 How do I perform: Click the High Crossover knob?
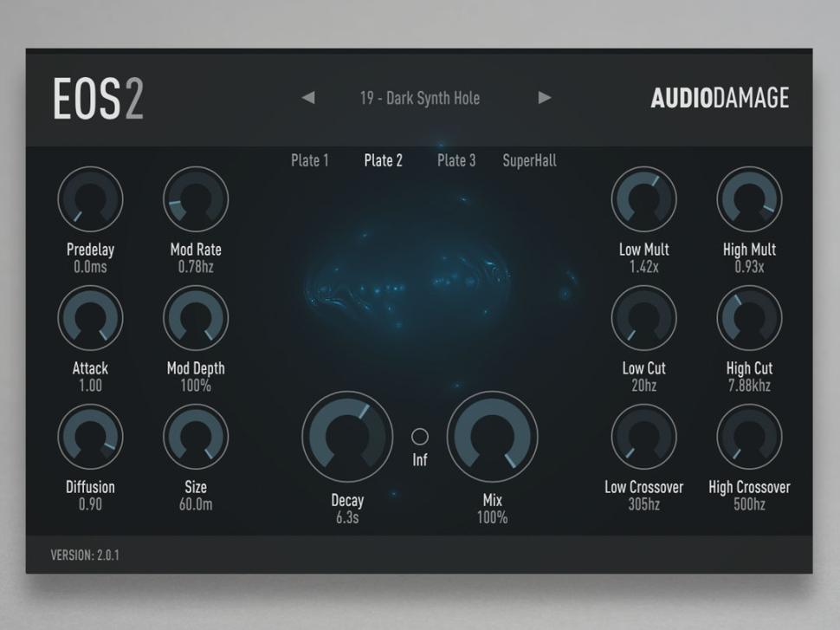(749, 437)
